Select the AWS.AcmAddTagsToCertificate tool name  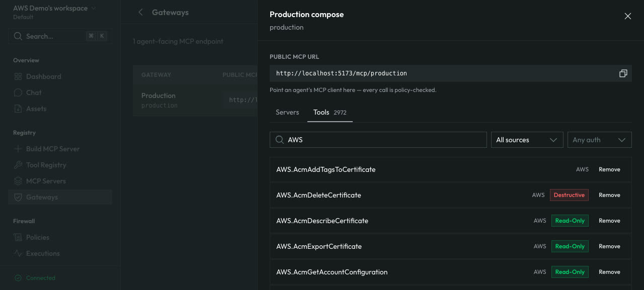tap(326, 169)
